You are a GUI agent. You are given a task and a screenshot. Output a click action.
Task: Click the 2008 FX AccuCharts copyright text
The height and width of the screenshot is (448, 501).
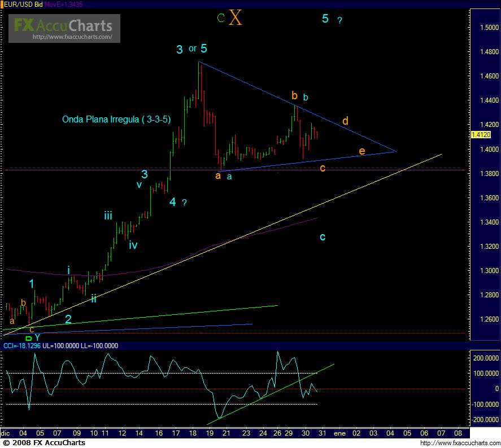[x=43, y=443]
